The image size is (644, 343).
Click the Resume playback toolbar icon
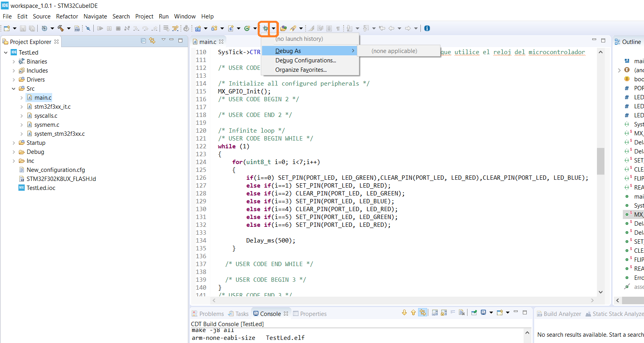click(100, 28)
